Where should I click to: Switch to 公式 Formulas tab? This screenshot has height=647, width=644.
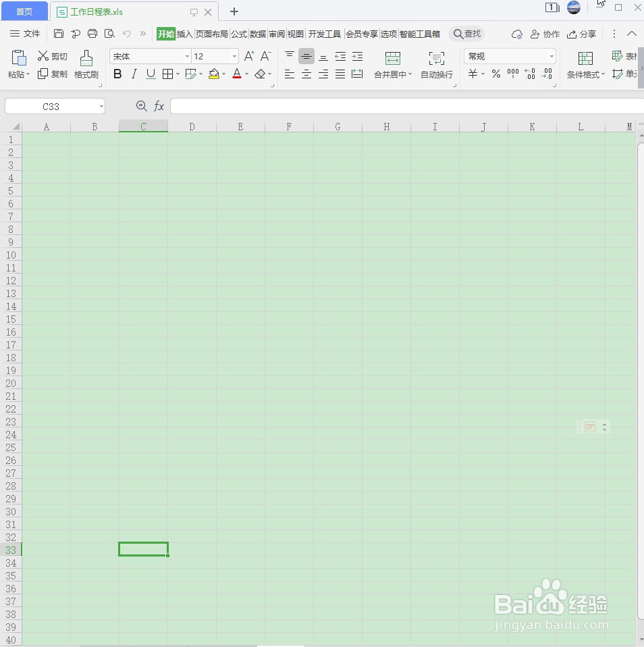tap(239, 34)
